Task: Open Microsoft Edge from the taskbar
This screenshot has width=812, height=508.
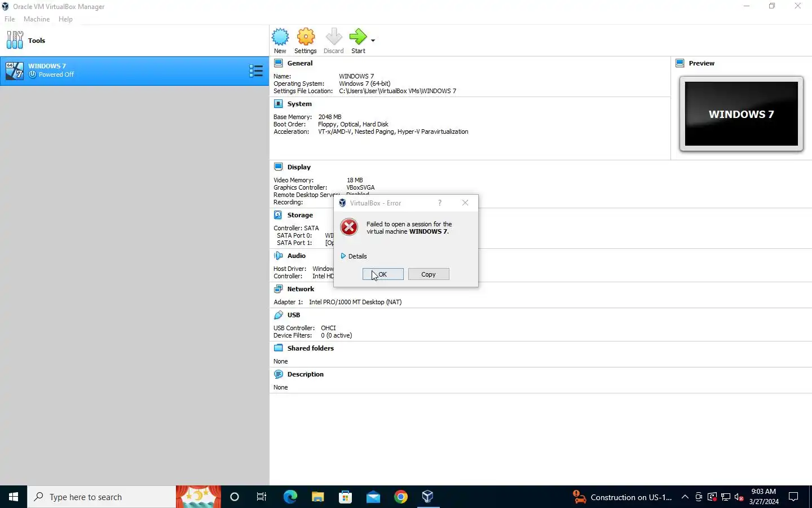Action: [290, 497]
